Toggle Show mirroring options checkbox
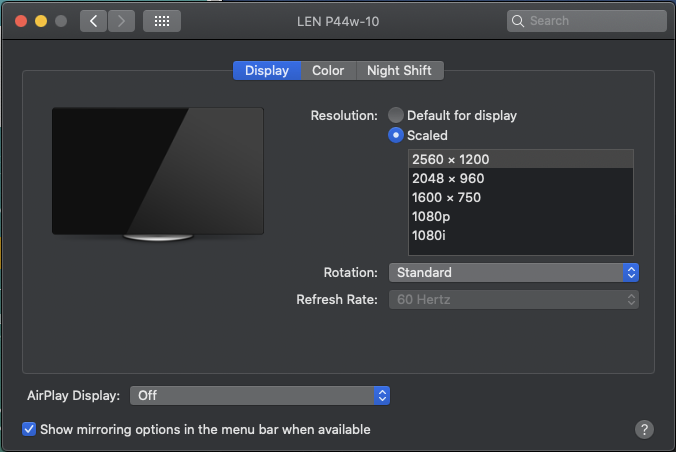Viewport: 676px width, 452px height. (29, 429)
